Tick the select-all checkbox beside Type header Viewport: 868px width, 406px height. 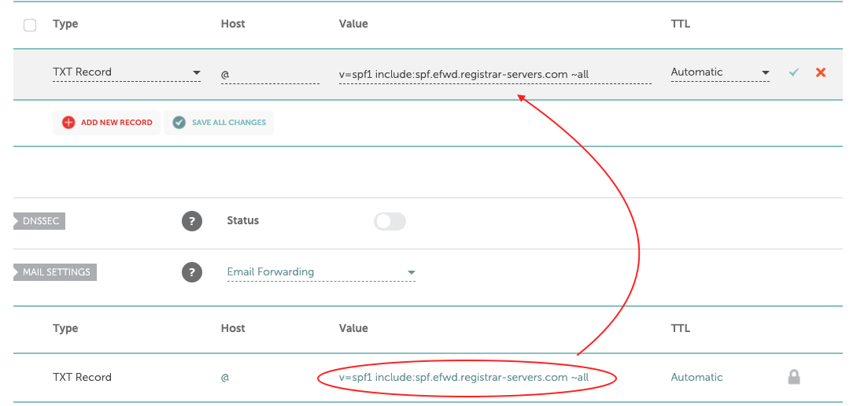(x=30, y=25)
